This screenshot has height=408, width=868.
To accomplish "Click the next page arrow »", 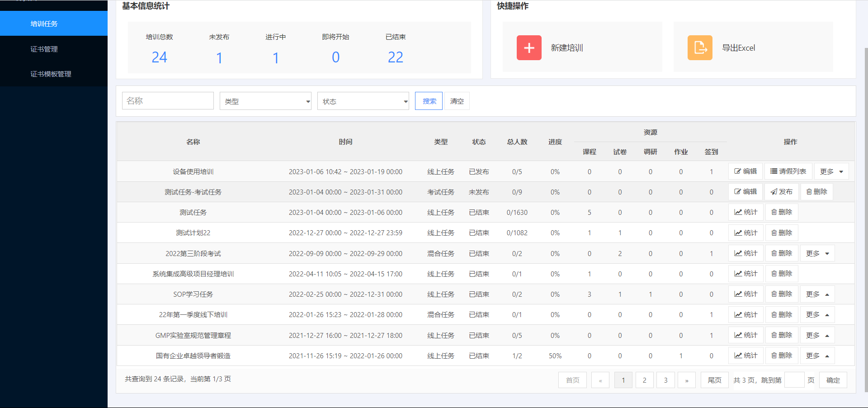I will [687, 380].
